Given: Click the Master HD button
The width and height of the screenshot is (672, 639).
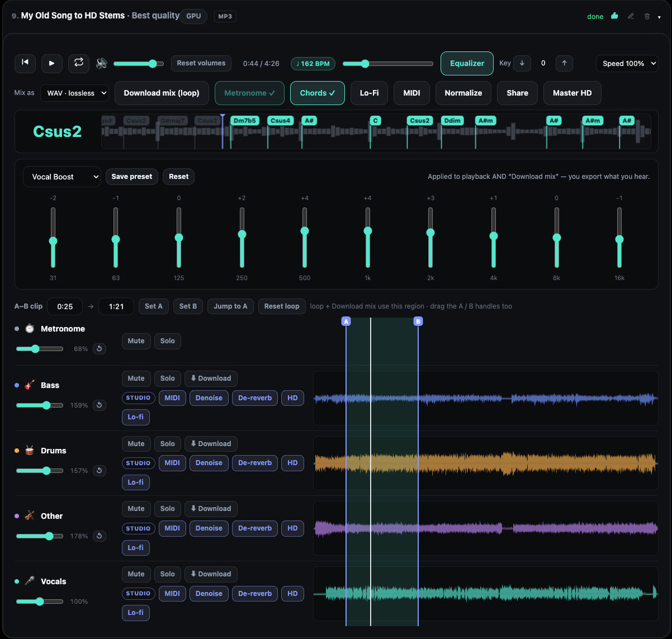Looking at the screenshot, I should [x=572, y=93].
